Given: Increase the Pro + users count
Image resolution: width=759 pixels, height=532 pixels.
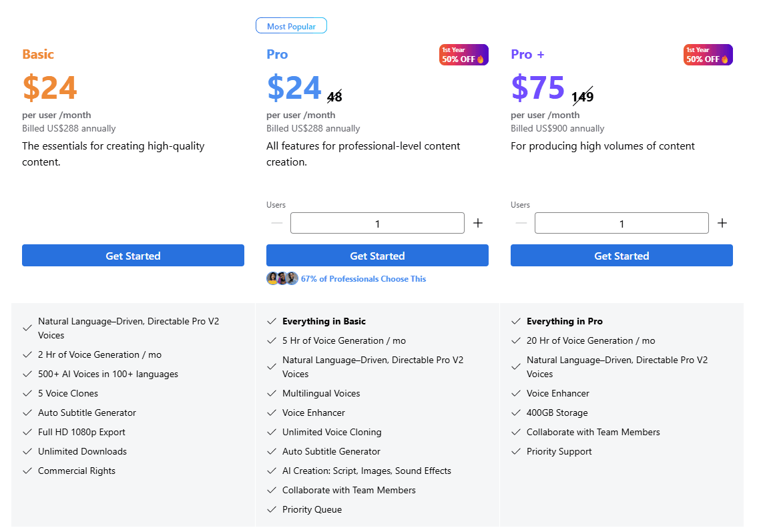Looking at the screenshot, I should tap(722, 223).
